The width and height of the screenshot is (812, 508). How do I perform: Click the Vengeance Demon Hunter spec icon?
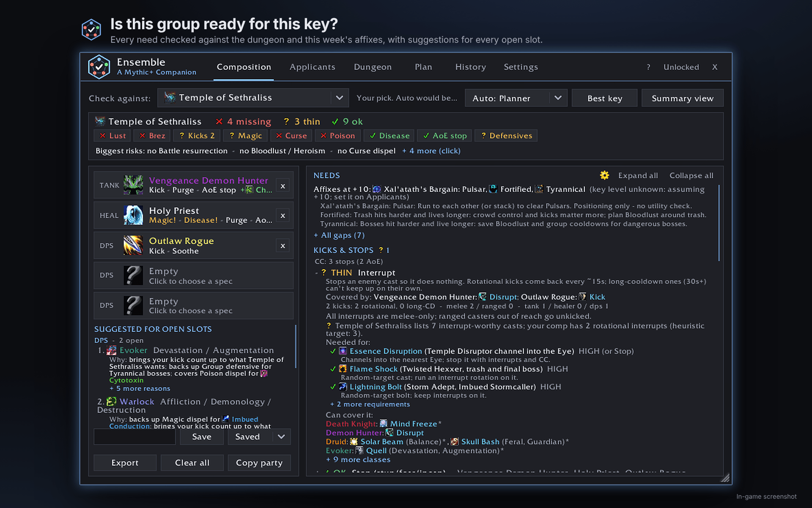point(133,185)
